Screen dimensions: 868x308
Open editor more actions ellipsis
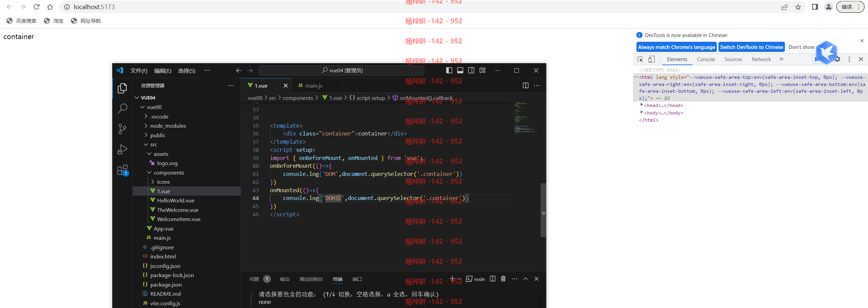click(x=536, y=86)
